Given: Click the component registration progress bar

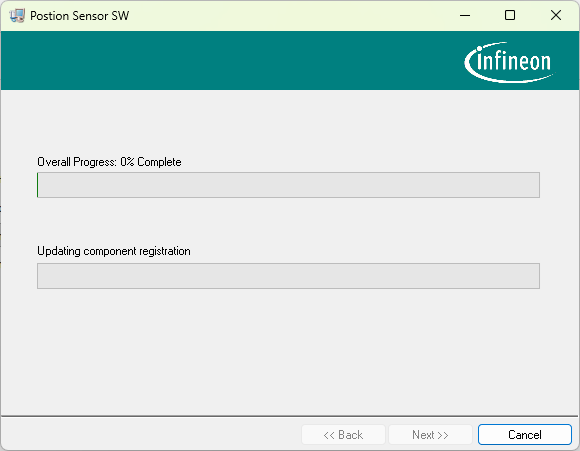Looking at the screenshot, I should tap(288, 276).
